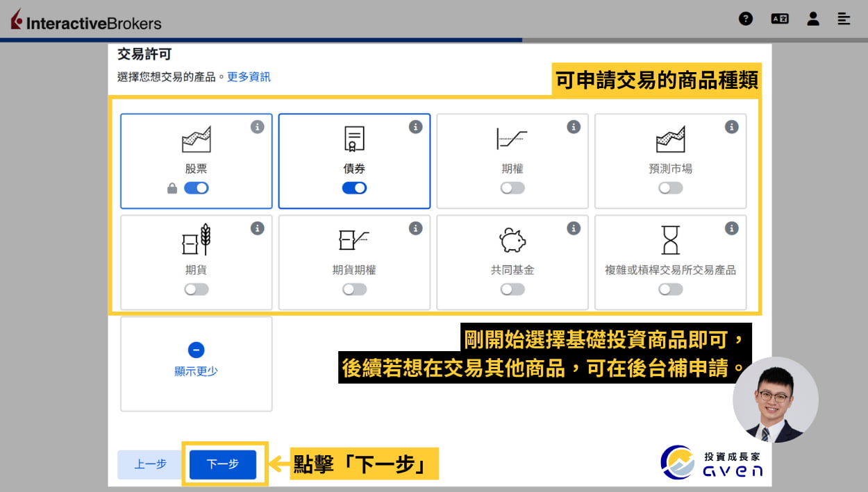Screen dimensions: 868x492
Task: Show info for 共同基金 card
Action: pos(574,228)
